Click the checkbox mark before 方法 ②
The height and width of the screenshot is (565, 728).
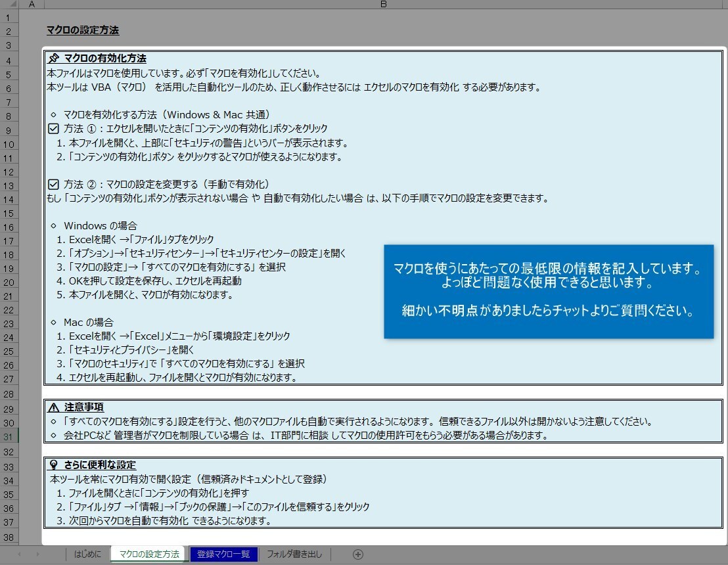point(53,185)
